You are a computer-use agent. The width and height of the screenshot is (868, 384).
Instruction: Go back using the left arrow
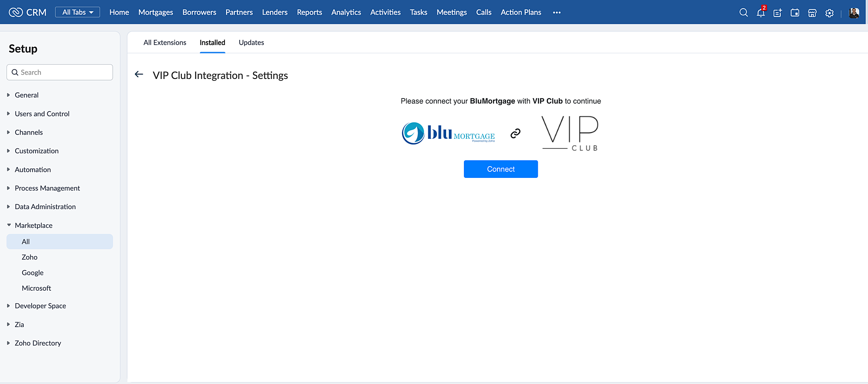click(x=139, y=75)
